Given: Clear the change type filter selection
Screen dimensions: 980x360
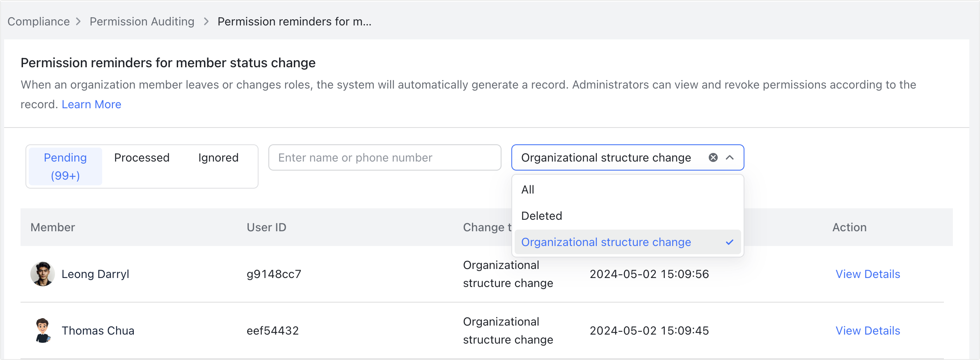Looking at the screenshot, I should coord(713,157).
